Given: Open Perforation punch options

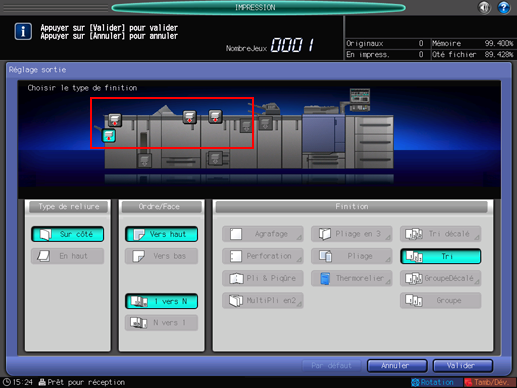Looking at the screenshot, I should pos(263,256).
